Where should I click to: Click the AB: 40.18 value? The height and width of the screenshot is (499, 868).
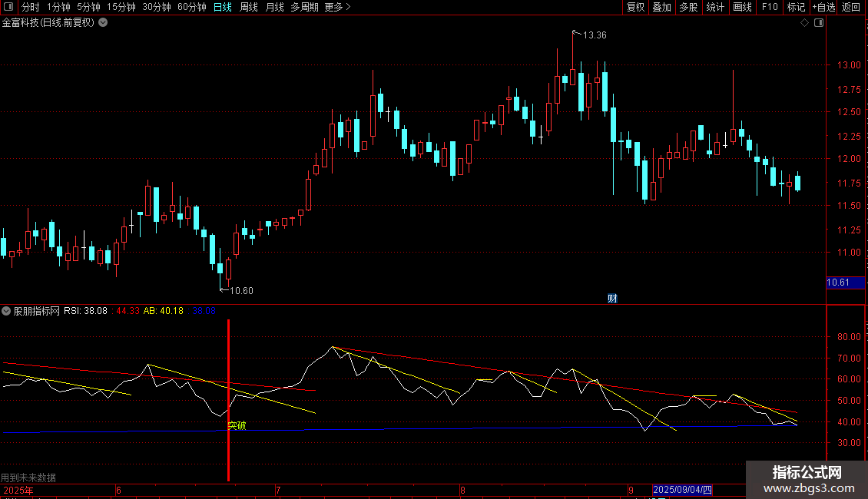(164, 311)
